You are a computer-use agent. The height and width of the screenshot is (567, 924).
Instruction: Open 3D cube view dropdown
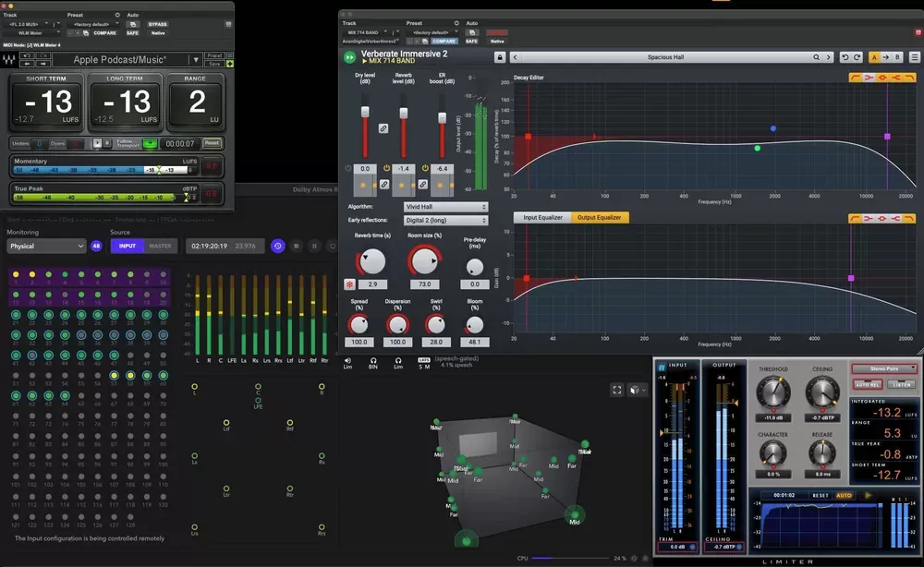click(638, 390)
